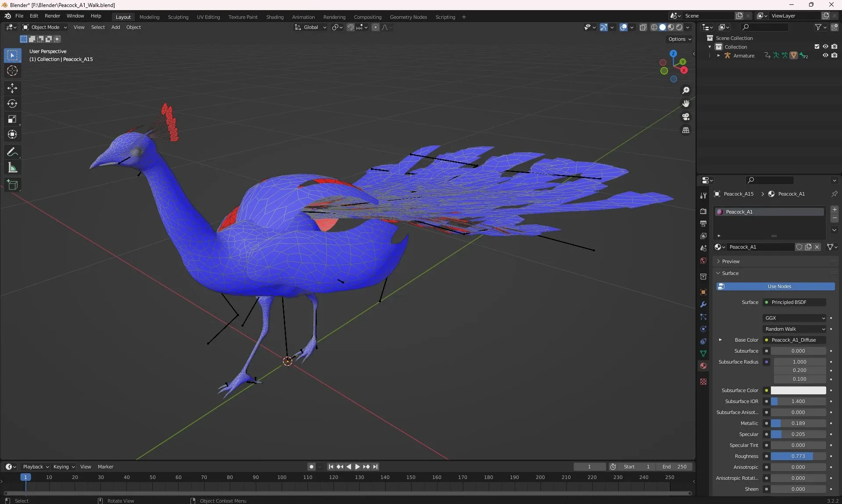This screenshot has height=504, width=842.
Task: Click the current frame number field
Action: (589, 467)
